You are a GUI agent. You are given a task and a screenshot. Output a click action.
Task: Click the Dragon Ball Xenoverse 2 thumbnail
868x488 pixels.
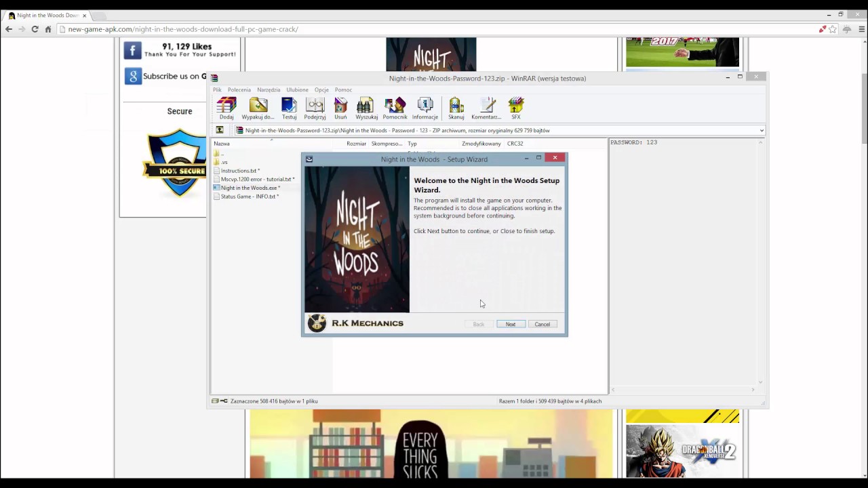[x=682, y=451]
